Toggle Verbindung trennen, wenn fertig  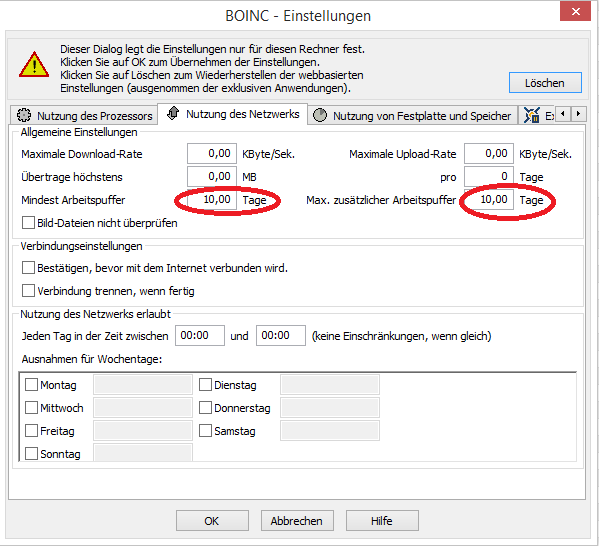[x=28, y=291]
